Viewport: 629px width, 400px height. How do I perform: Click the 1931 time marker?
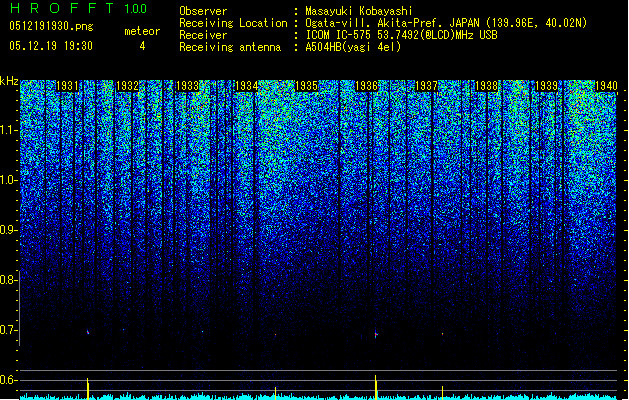point(67,86)
